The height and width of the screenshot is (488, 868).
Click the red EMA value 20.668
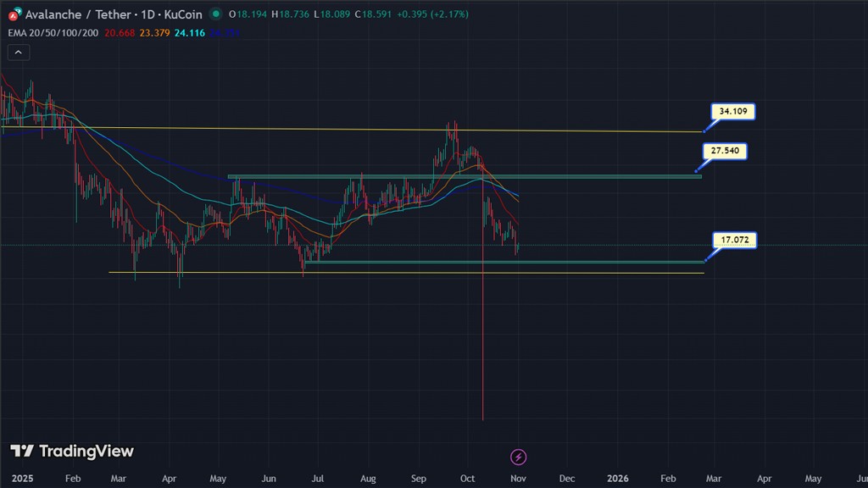tap(120, 32)
